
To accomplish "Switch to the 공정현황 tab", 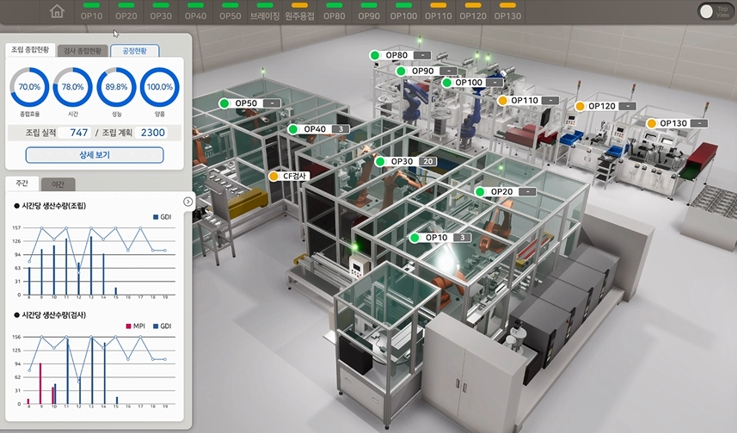I will click(134, 50).
